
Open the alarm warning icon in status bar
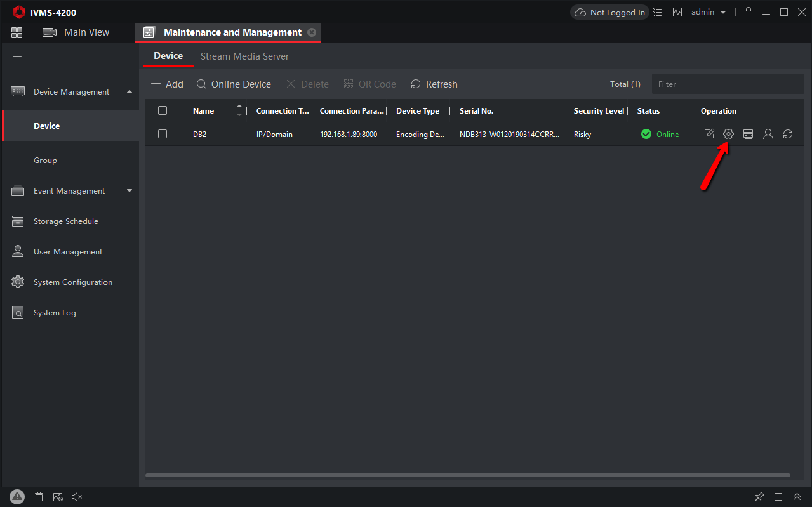pyautogui.click(x=17, y=497)
